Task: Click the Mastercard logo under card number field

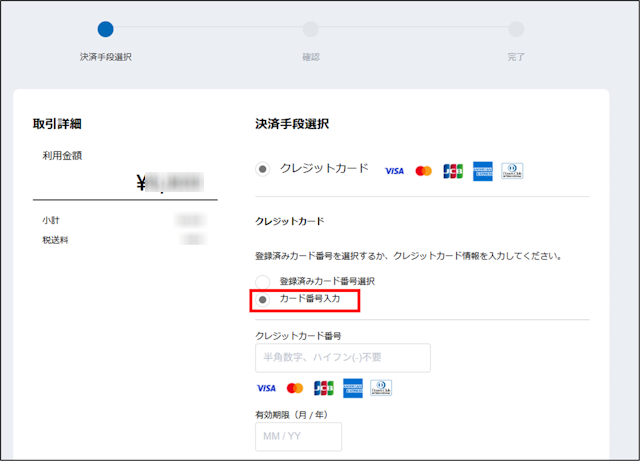Action: click(295, 388)
